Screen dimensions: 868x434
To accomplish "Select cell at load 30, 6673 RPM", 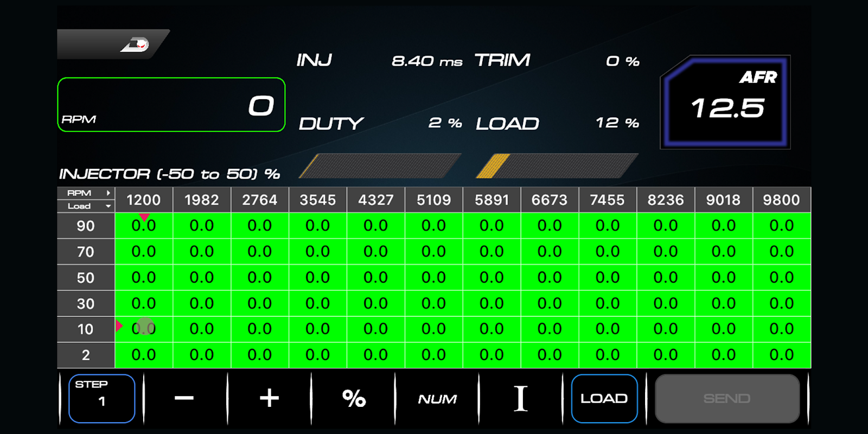I will coord(550,303).
